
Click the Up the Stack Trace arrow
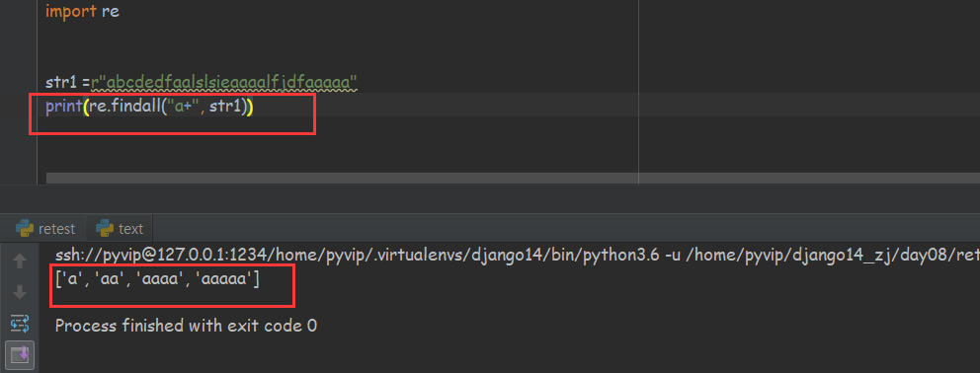pos(20,261)
